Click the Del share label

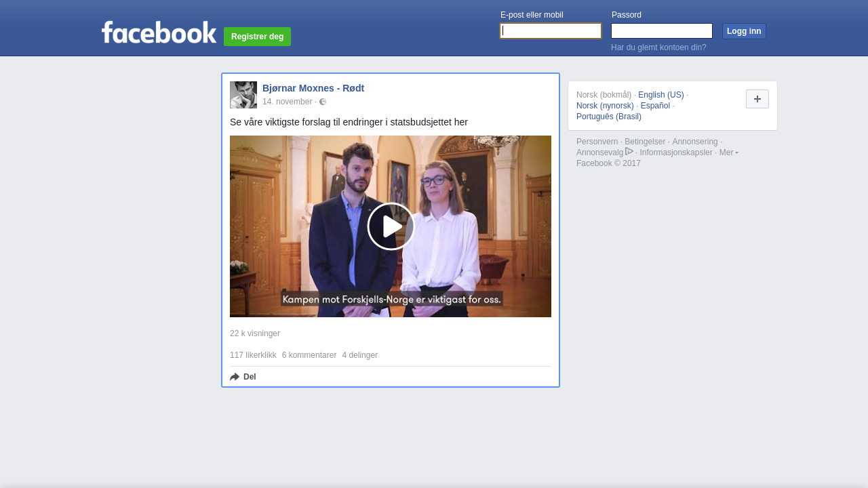point(250,377)
